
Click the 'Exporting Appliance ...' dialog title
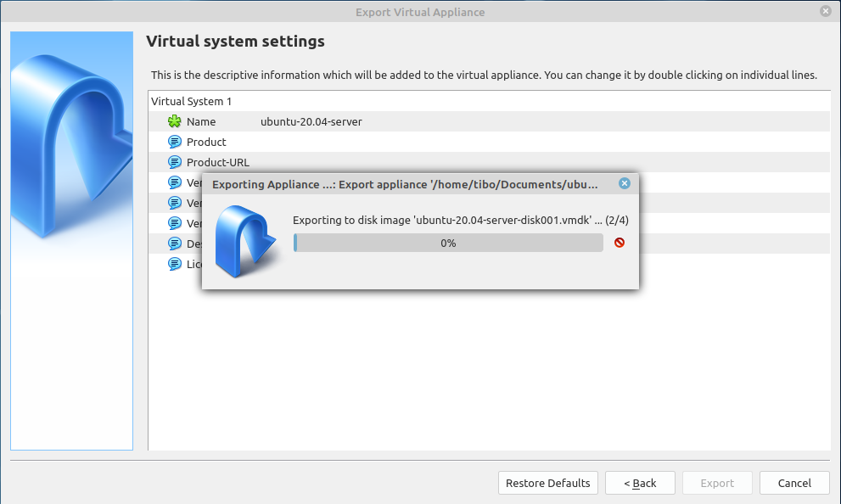coord(405,184)
